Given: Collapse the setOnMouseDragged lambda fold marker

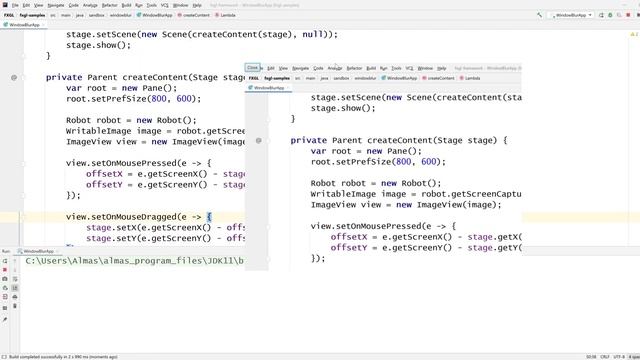Looking at the screenshot, I should 23,217.
